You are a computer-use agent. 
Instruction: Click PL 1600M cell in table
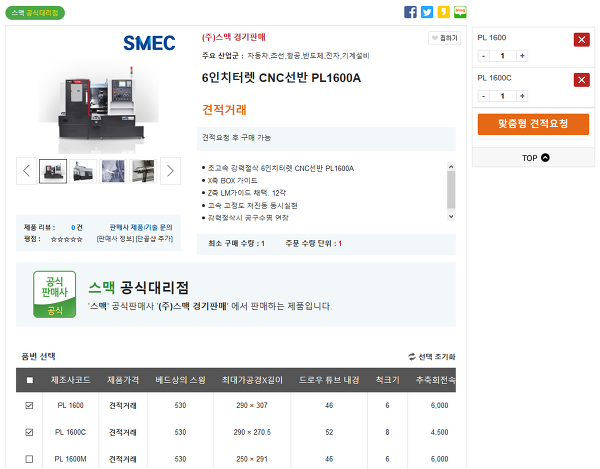pyautogui.click(x=70, y=459)
